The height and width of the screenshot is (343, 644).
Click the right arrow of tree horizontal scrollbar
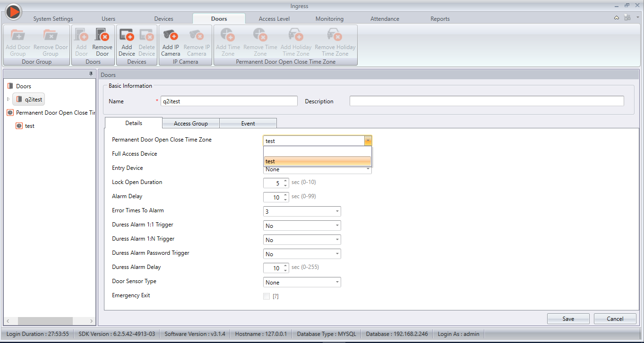click(x=91, y=321)
